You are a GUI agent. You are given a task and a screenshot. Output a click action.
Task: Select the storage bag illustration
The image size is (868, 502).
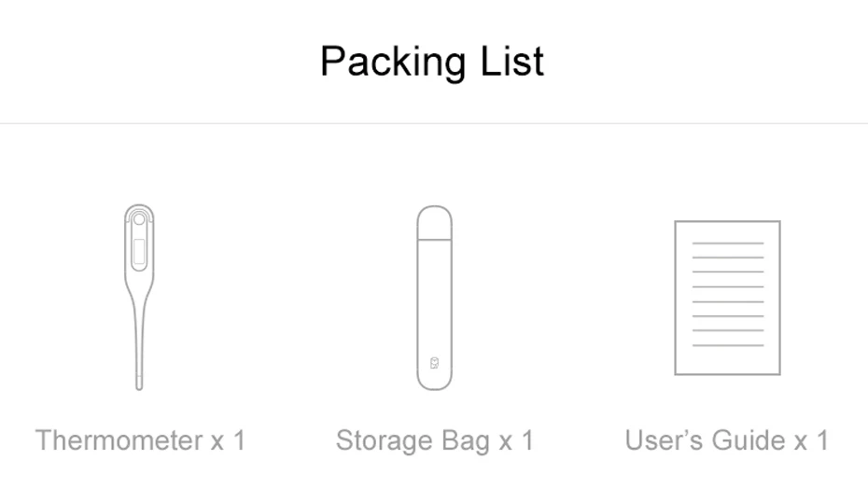coord(435,298)
